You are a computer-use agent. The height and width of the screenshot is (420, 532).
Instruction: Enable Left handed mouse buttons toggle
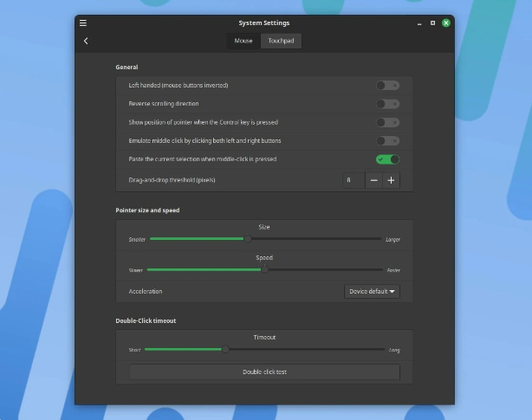387,86
